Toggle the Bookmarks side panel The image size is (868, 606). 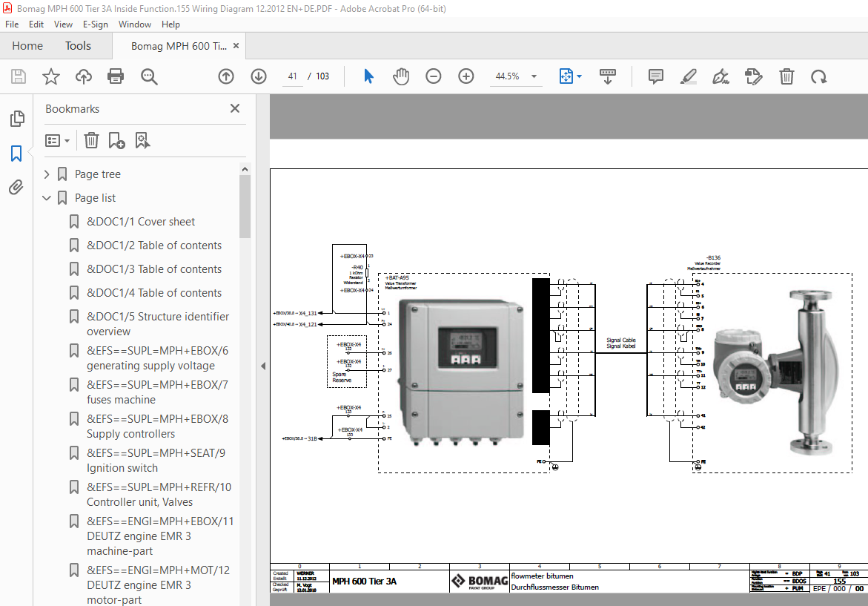pyautogui.click(x=16, y=154)
